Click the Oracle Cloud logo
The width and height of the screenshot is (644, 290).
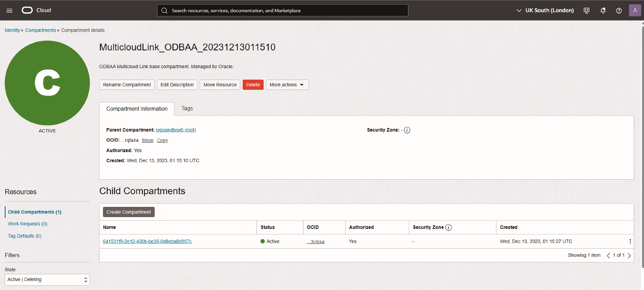[x=36, y=10]
